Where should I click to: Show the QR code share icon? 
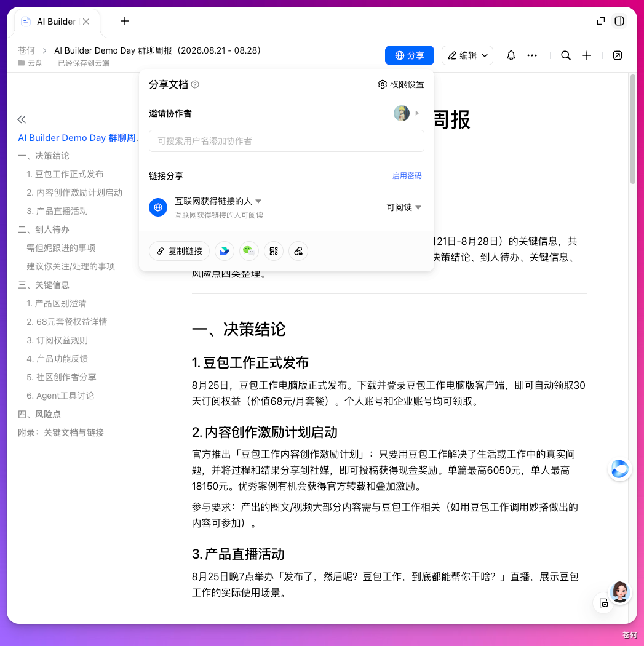[x=274, y=251]
